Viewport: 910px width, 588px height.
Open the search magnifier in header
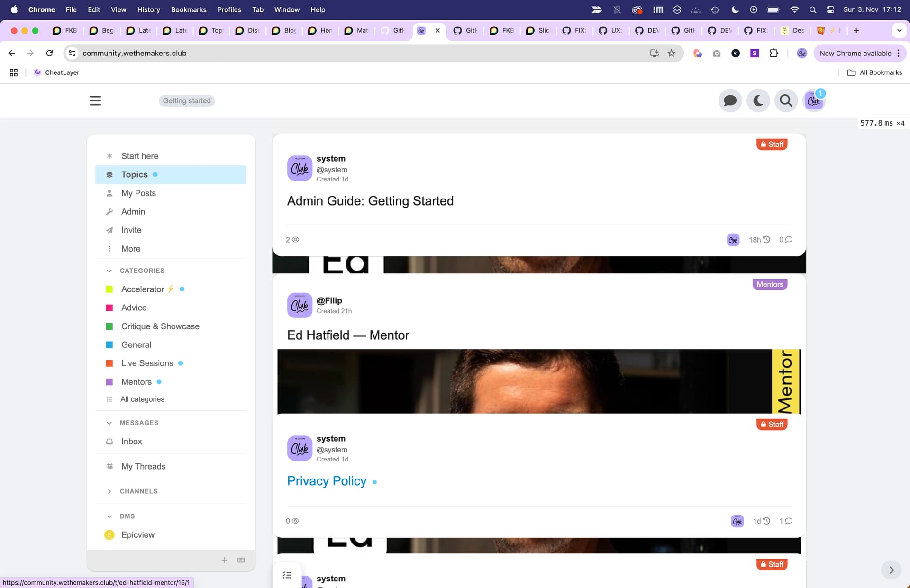(786, 100)
